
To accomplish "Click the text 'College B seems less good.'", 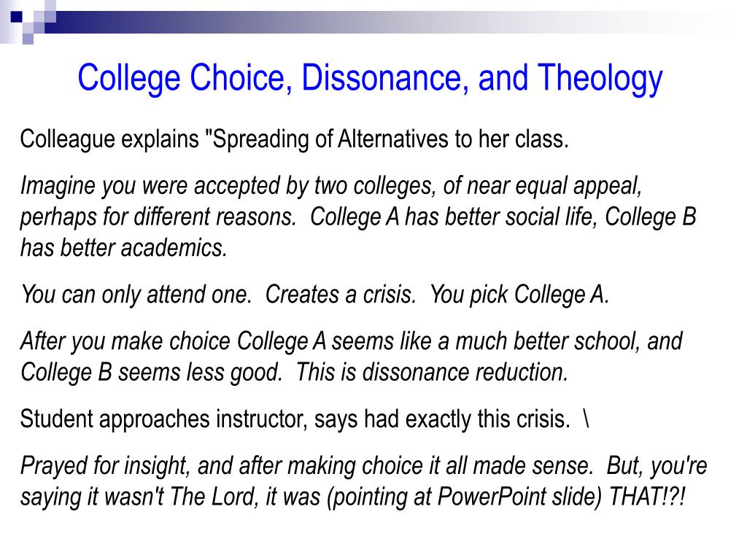I will point(152,373).
